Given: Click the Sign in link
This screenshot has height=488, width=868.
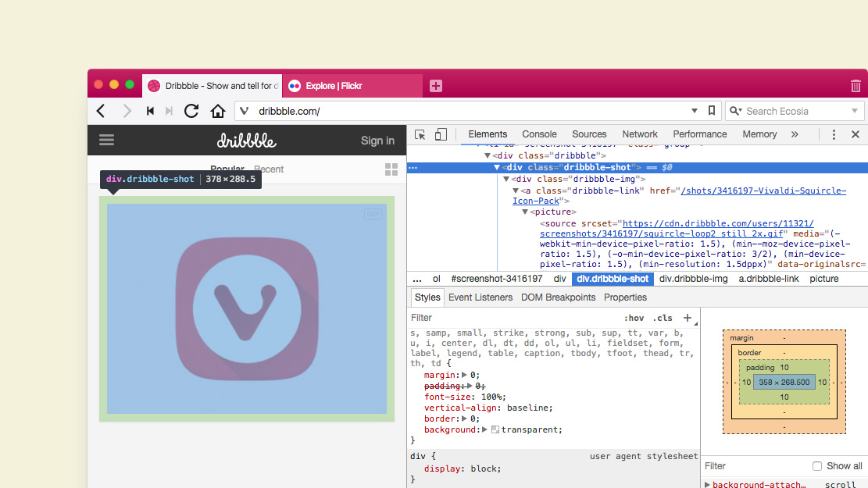Looking at the screenshot, I should pyautogui.click(x=377, y=141).
